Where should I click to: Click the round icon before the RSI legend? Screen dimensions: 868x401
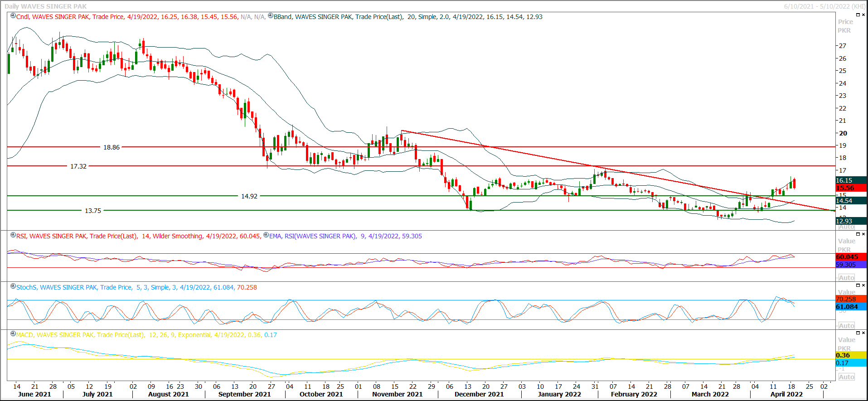click(x=13, y=235)
